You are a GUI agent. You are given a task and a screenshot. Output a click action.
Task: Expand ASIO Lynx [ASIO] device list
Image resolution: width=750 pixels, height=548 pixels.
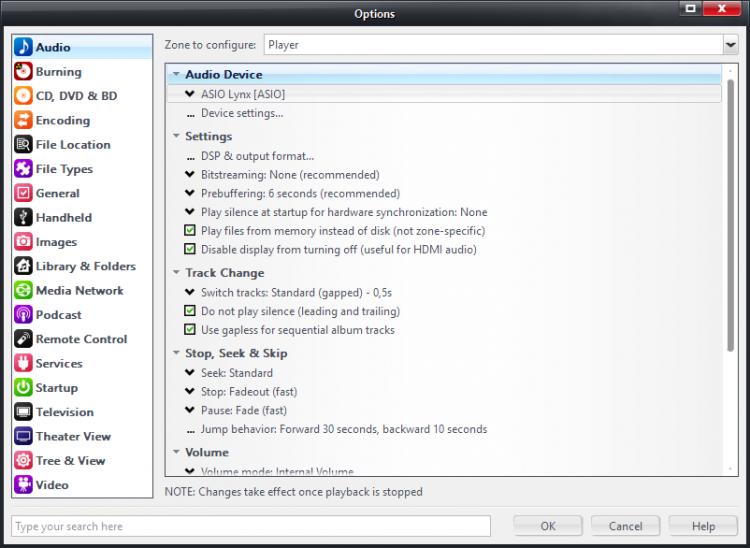[190, 94]
